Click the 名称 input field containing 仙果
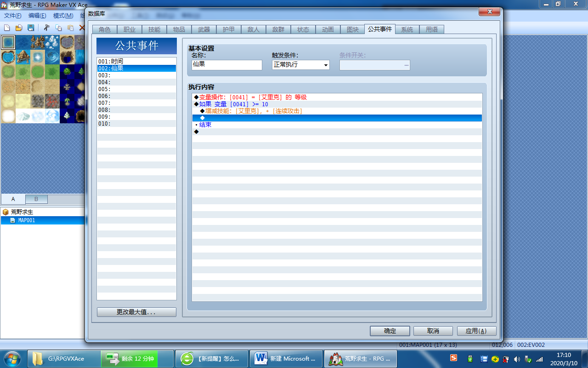This screenshot has height=368, width=588. [226, 65]
